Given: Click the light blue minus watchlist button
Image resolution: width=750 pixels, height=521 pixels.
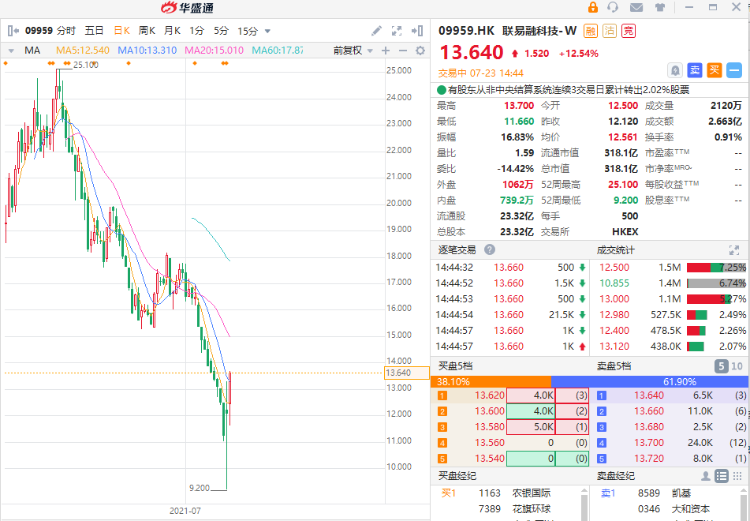Looking at the screenshot, I should [734, 71].
